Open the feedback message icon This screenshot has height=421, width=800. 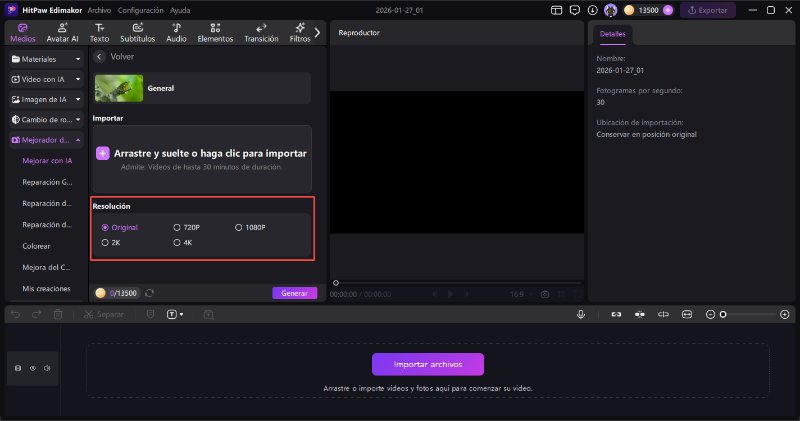pos(574,10)
